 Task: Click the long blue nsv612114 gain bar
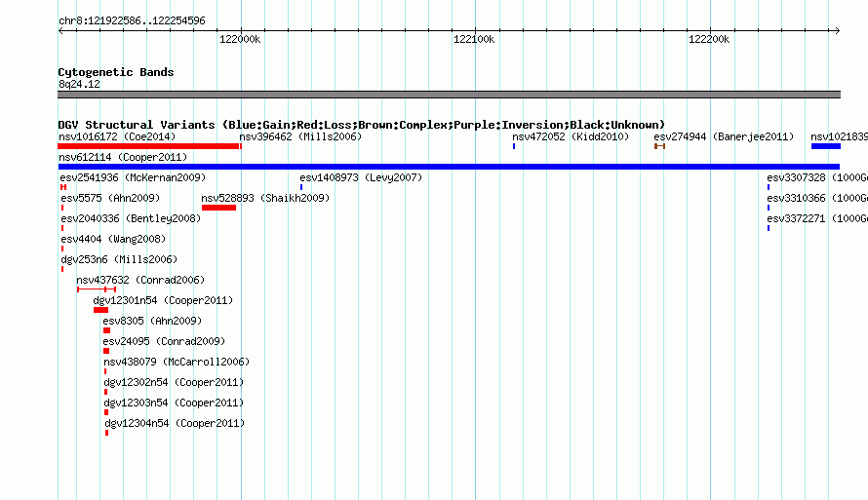tap(449, 167)
